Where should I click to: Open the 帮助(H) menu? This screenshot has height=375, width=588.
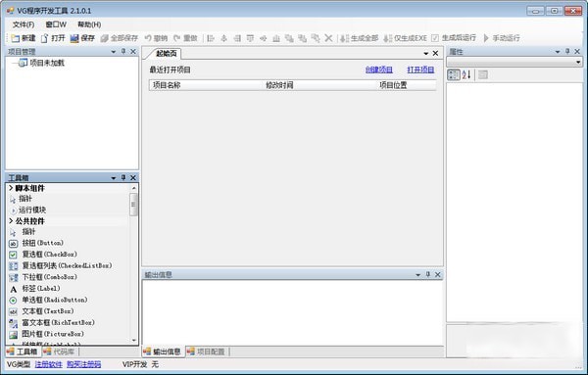pos(89,24)
